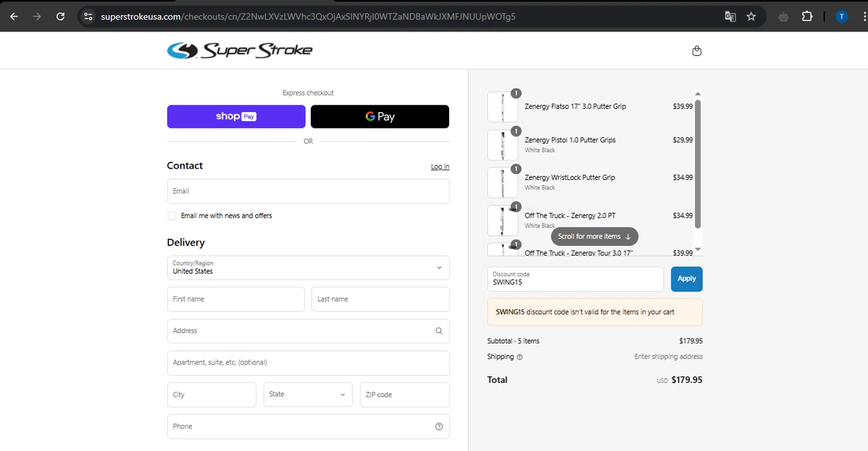The width and height of the screenshot is (868, 451).
Task: Open the translate page icon
Action: click(x=730, y=16)
